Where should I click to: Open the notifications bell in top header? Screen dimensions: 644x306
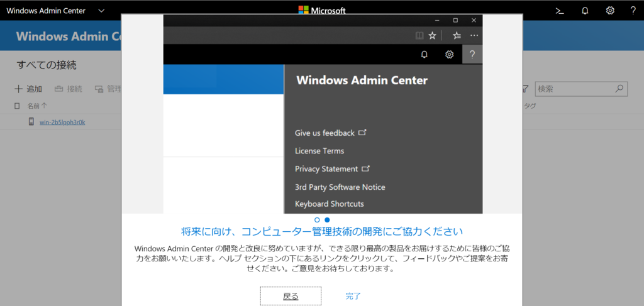pos(586,11)
